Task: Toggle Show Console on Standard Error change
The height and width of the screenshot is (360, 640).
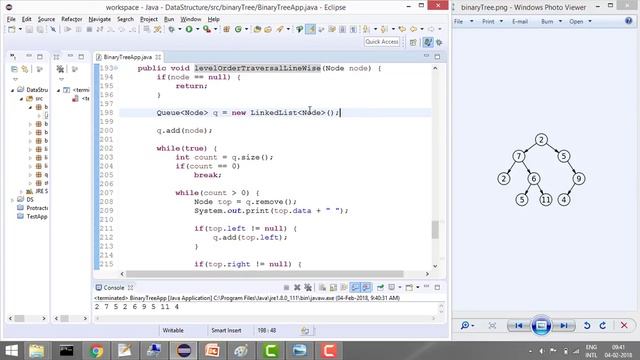Action: pyautogui.click(x=367, y=288)
